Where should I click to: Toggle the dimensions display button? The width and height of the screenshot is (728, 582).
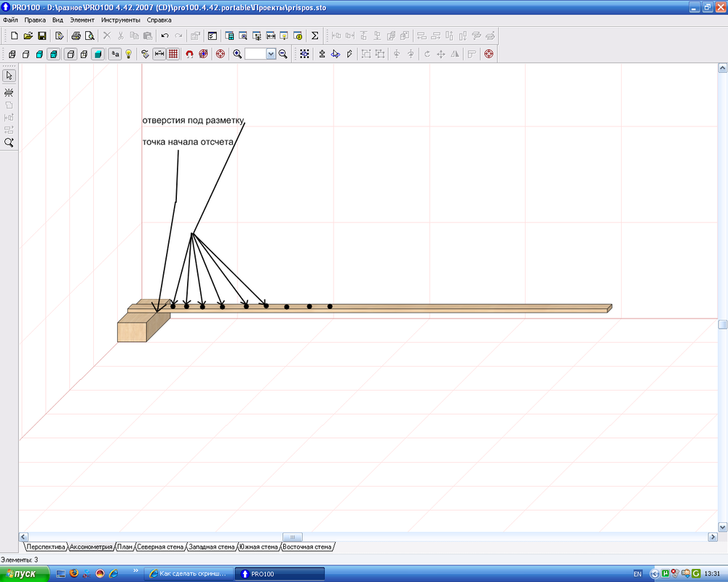(x=159, y=54)
